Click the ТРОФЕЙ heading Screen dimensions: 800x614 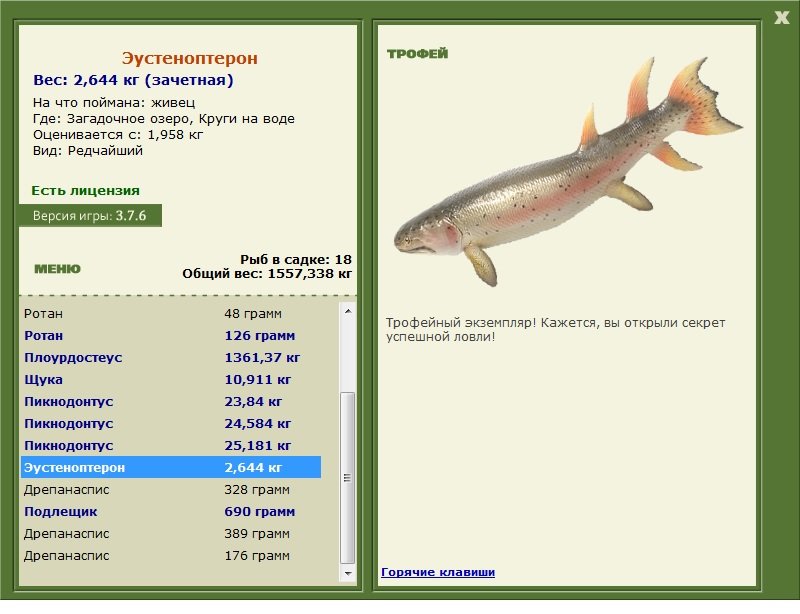pyautogui.click(x=417, y=54)
